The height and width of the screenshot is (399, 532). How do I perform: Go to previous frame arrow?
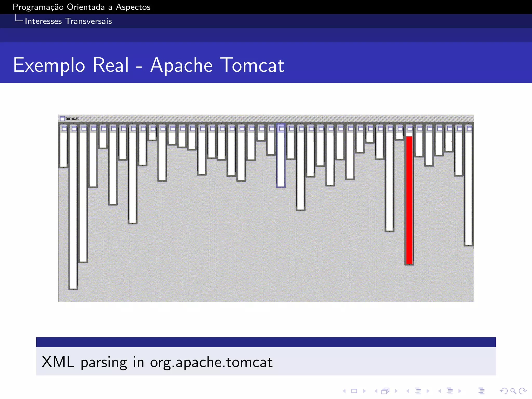pos(376,391)
